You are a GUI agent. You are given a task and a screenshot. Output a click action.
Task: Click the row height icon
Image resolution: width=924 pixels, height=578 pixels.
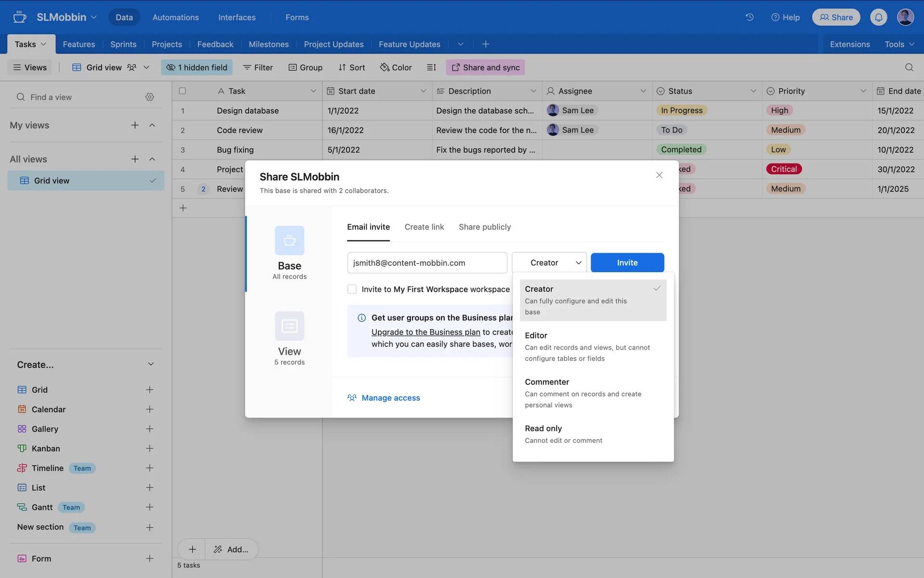431,67
